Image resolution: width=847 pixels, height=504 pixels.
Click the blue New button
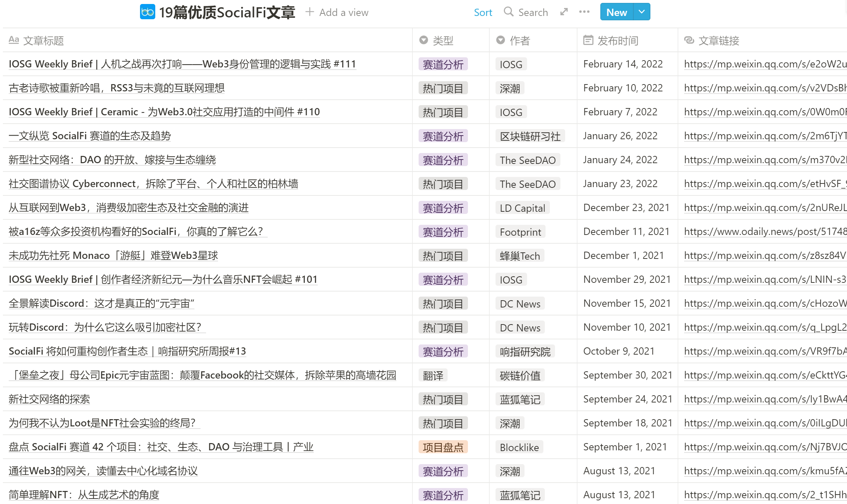coord(616,12)
